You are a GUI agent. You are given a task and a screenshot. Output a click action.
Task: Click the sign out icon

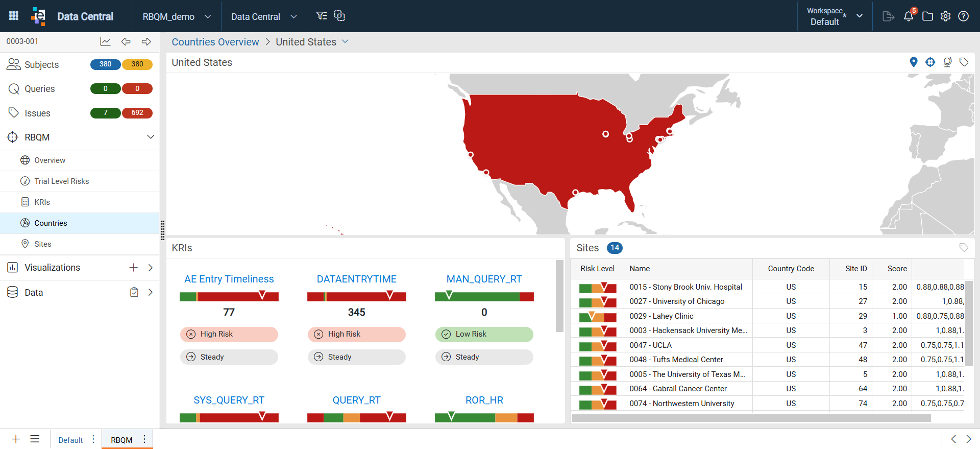888,16
